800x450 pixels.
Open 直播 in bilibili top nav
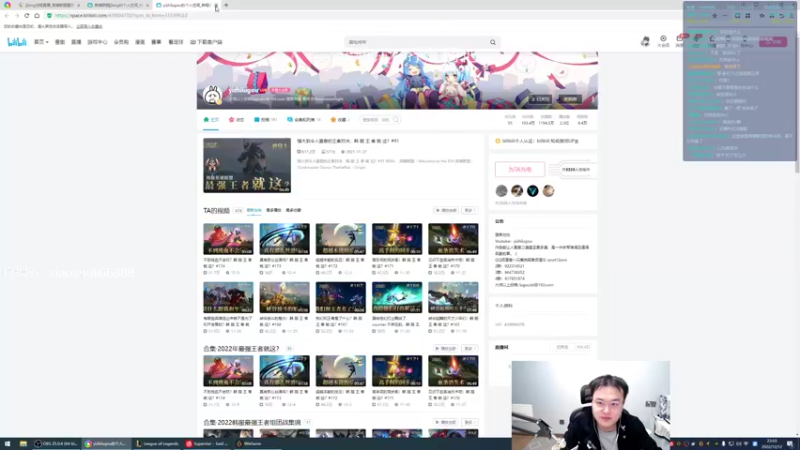(x=76, y=42)
